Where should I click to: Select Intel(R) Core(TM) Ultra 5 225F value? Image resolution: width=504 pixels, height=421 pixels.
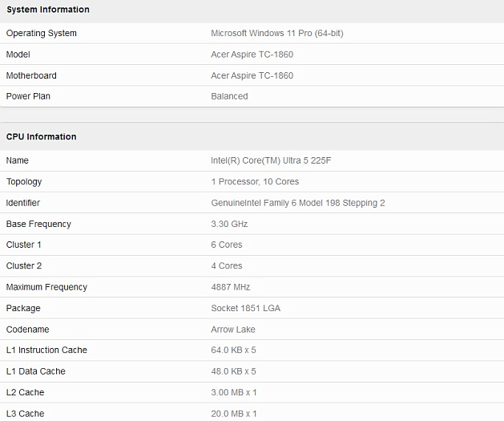coord(271,160)
